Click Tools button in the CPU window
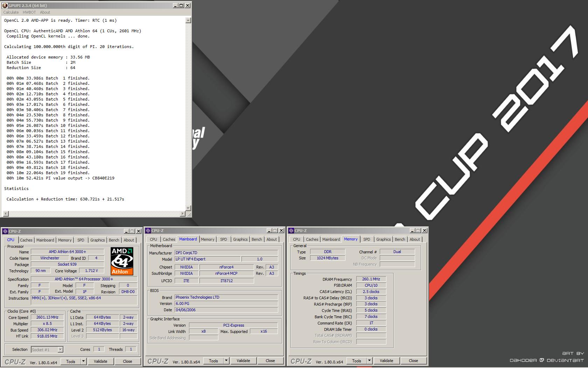 tap(71, 361)
